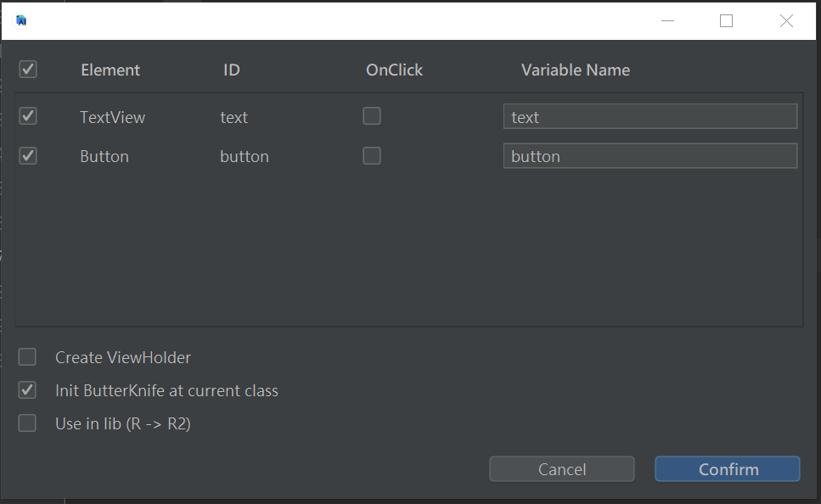Click the ID column header
Image resolution: width=821 pixels, height=504 pixels.
[232, 70]
